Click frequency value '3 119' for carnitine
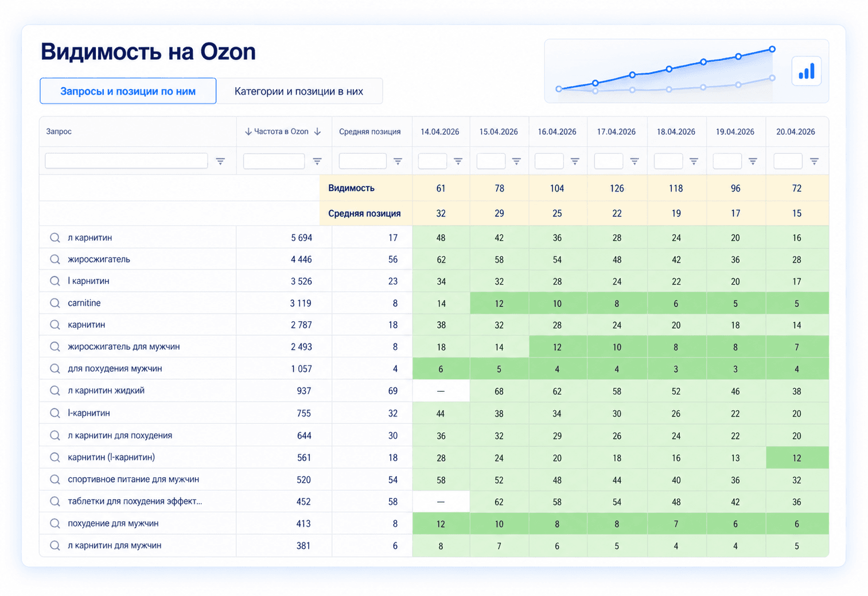The image size is (868, 596). 301,303
